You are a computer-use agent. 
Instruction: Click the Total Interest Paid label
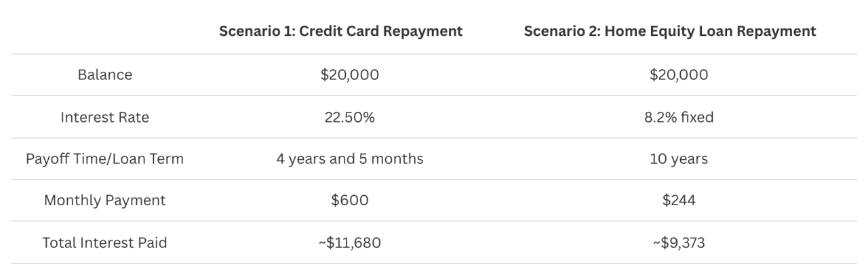105,242
